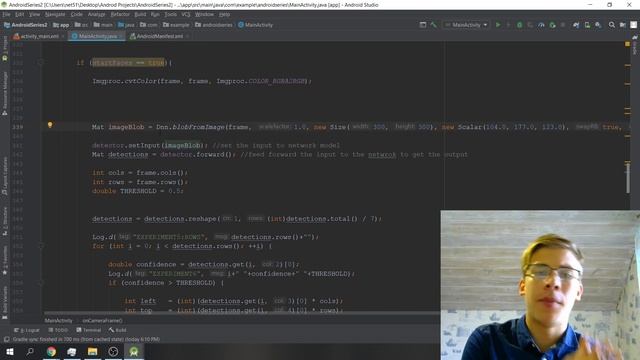Open the Favorites side panel

point(5,261)
